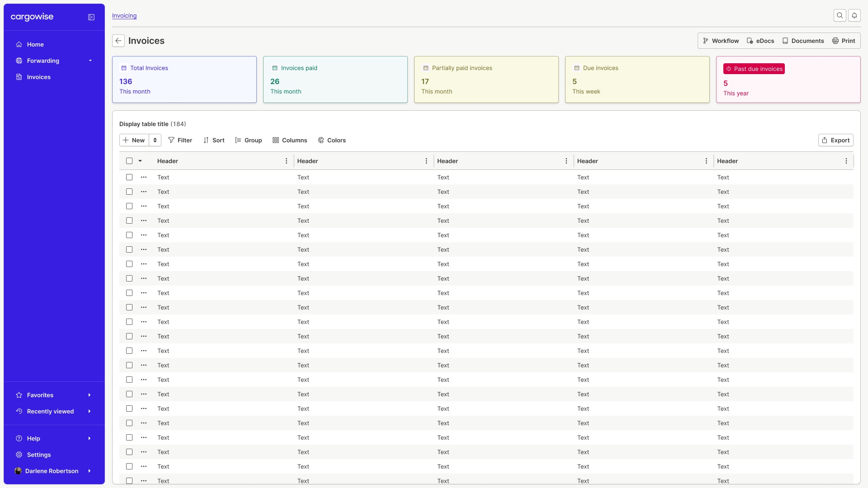Select Forwarding in the sidebar
The width and height of the screenshot is (868, 488).
(x=54, y=61)
